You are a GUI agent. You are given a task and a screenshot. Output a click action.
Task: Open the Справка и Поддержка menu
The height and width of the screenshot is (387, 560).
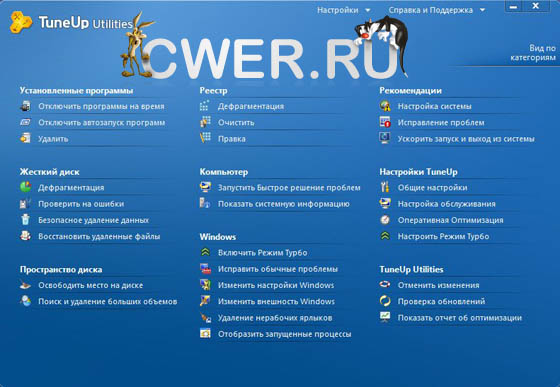(x=431, y=10)
